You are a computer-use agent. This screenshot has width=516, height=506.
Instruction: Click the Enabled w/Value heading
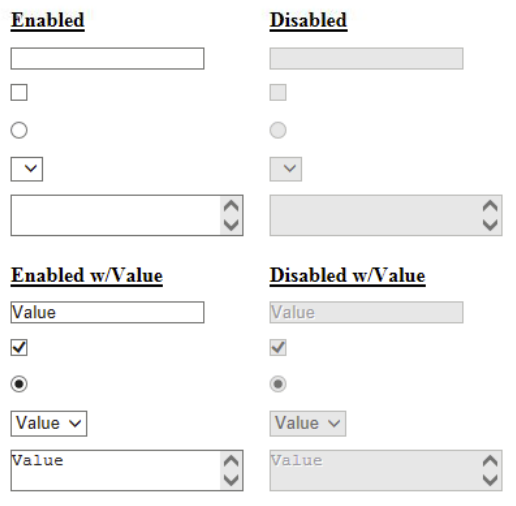pyautogui.click(x=87, y=276)
